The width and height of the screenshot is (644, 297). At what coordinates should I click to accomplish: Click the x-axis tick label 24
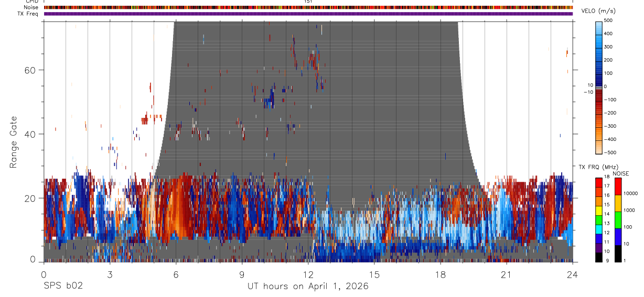[572, 274]
